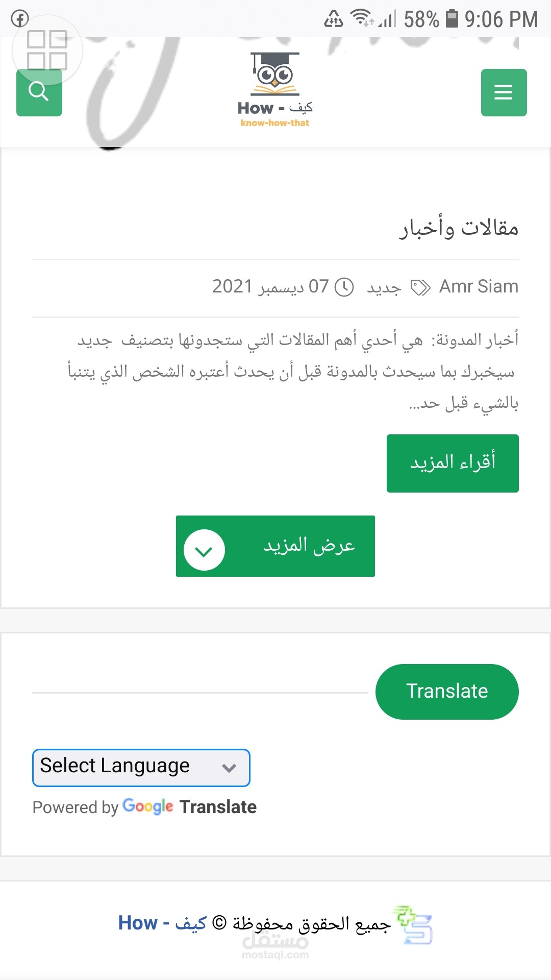
Task: Open the How - كيف footer link
Action: (162, 923)
